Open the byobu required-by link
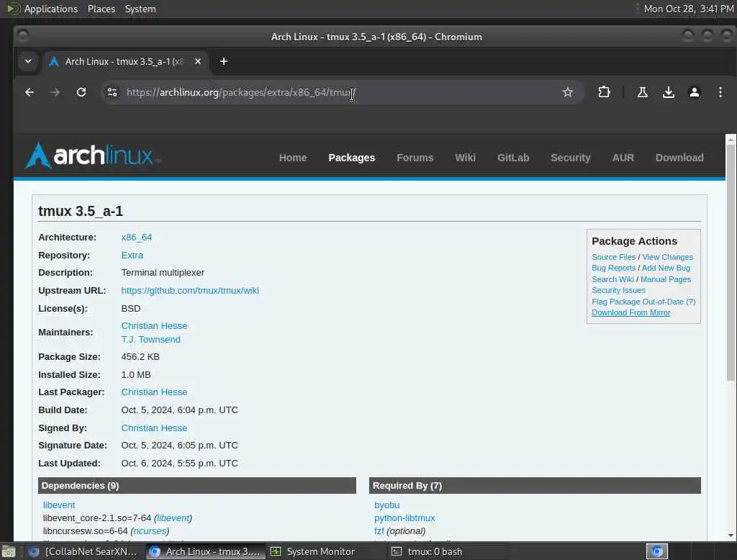 [x=386, y=505]
